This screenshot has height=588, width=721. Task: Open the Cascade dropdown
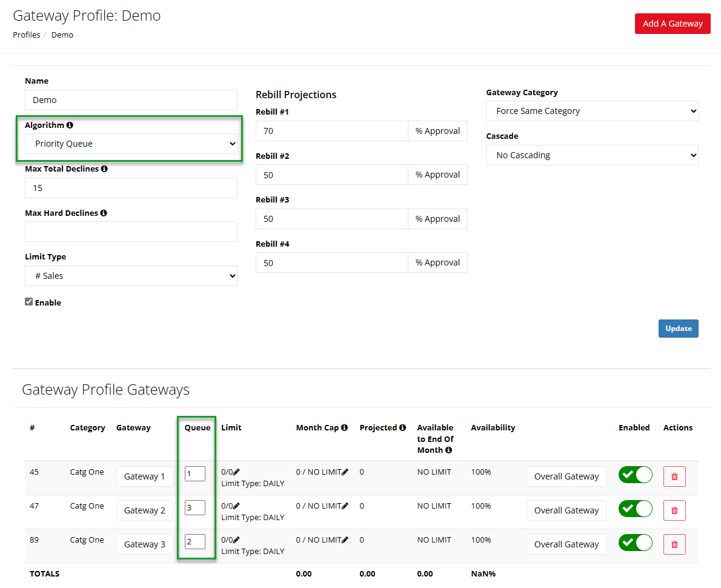[x=592, y=155]
